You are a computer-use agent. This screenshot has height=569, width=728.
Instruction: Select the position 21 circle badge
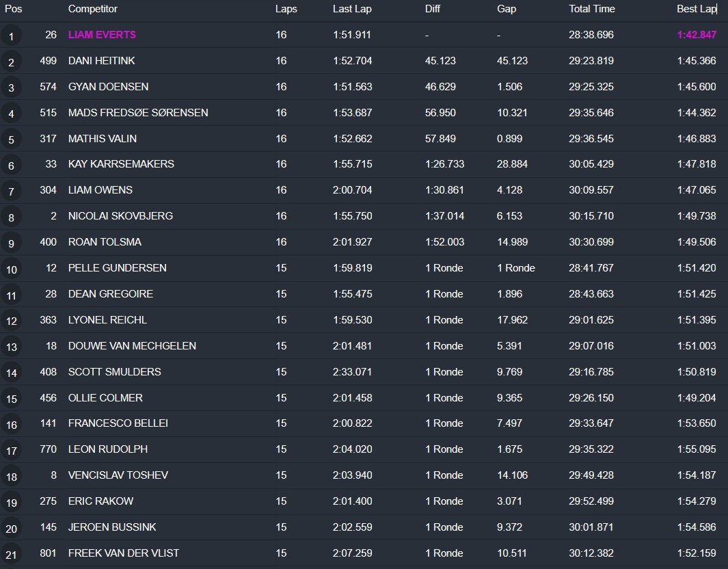[11, 554]
